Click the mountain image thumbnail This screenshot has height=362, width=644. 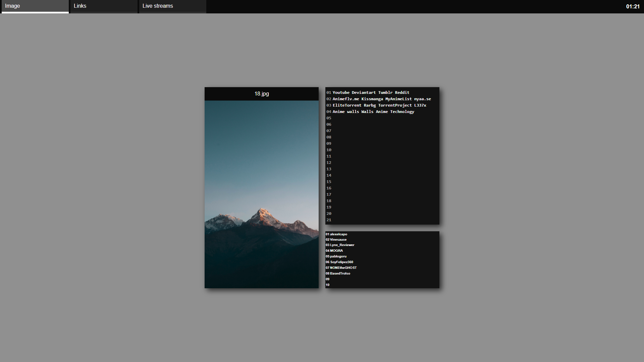[x=261, y=194]
